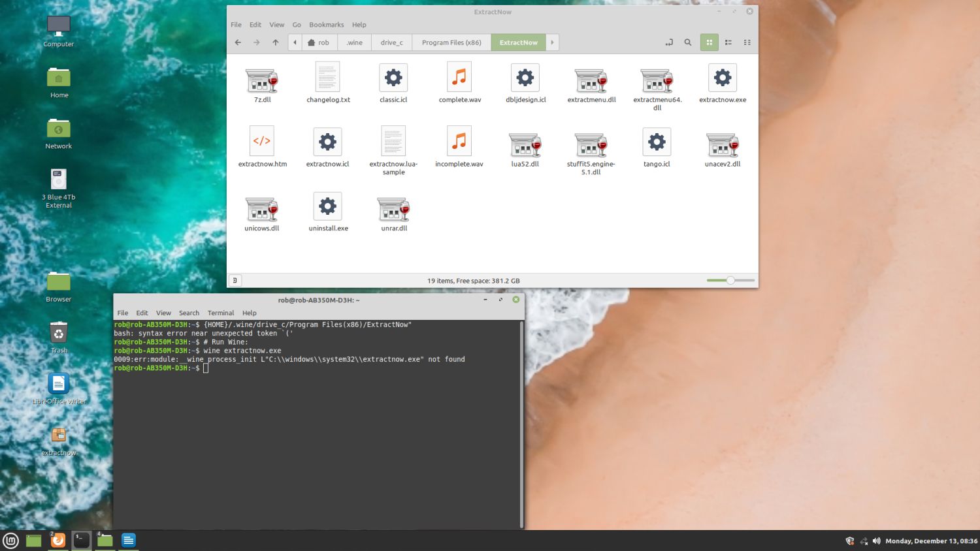Viewport: 980px width, 551px height.
Task: Select the extractnow.htm file
Action: (x=262, y=141)
